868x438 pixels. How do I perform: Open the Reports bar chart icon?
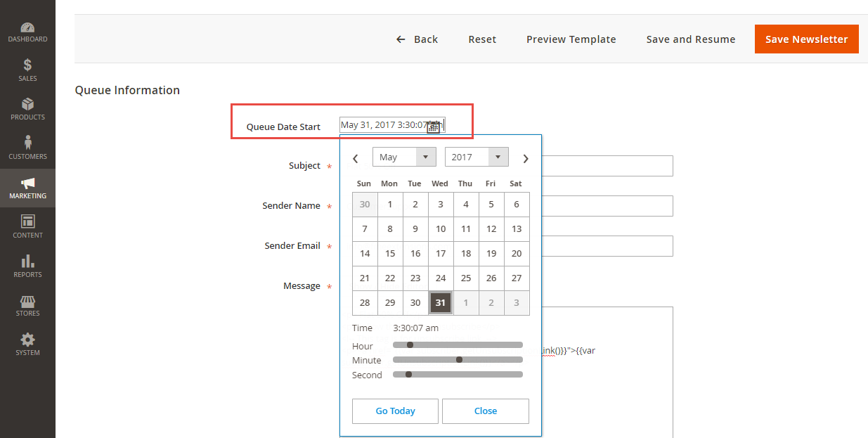coord(27,262)
